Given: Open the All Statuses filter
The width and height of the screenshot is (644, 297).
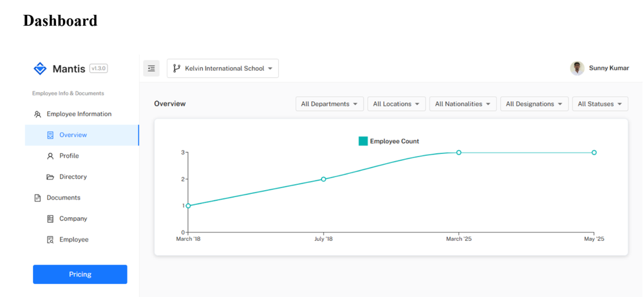Looking at the screenshot, I should pyautogui.click(x=600, y=104).
